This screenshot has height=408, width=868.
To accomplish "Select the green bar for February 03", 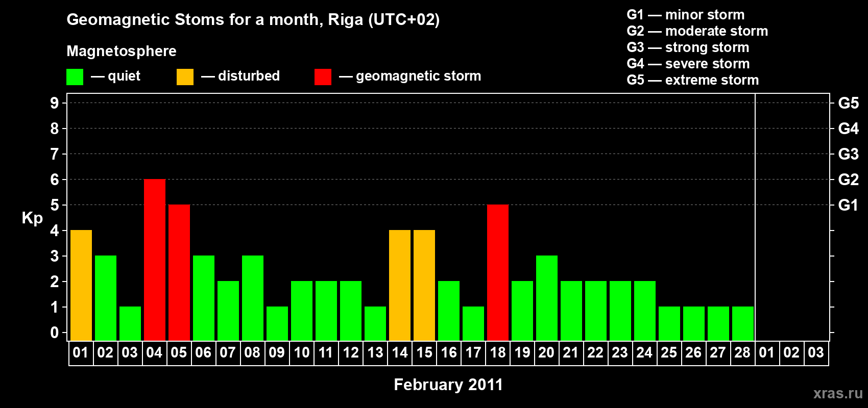I will pyautogui.click(x=130, y=323).
